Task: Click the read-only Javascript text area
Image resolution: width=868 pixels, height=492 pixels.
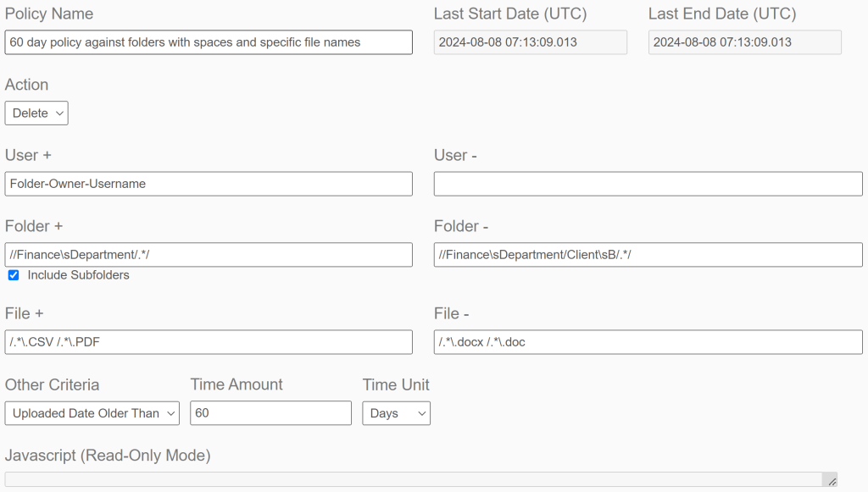Action: [415, 479]
